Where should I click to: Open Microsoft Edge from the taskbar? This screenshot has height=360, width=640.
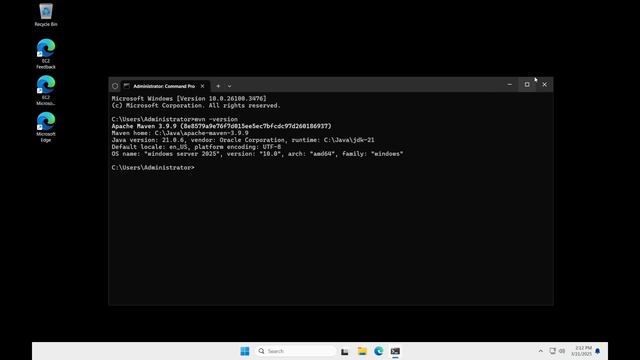tap(379, 351)
